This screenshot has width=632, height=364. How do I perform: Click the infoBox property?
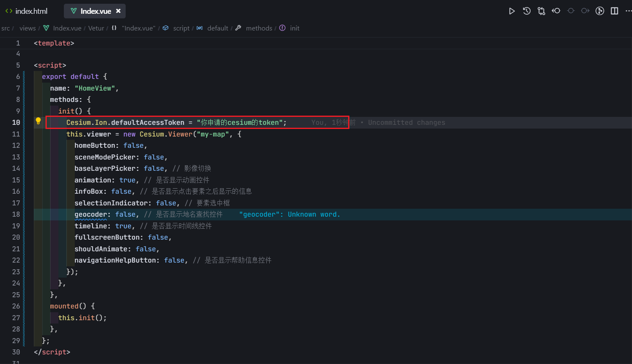88,192
